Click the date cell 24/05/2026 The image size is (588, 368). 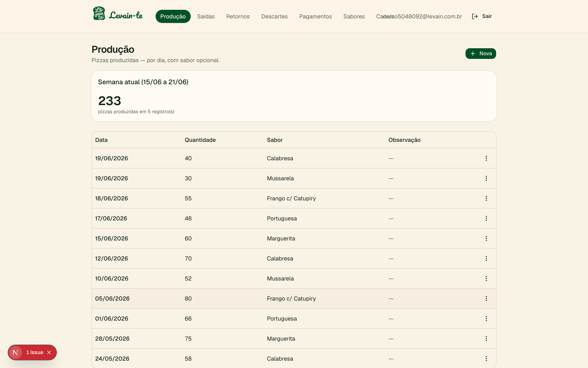pos(112,359)
